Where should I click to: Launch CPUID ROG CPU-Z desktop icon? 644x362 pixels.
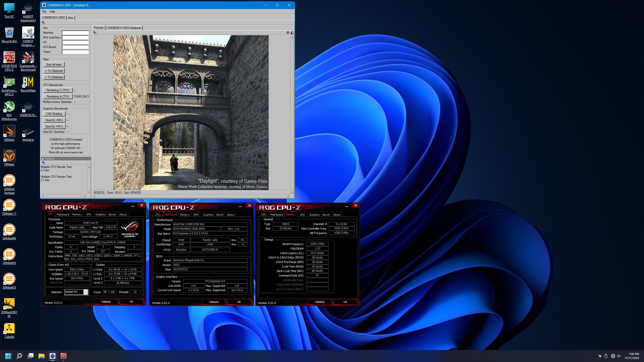pos(9,61)
